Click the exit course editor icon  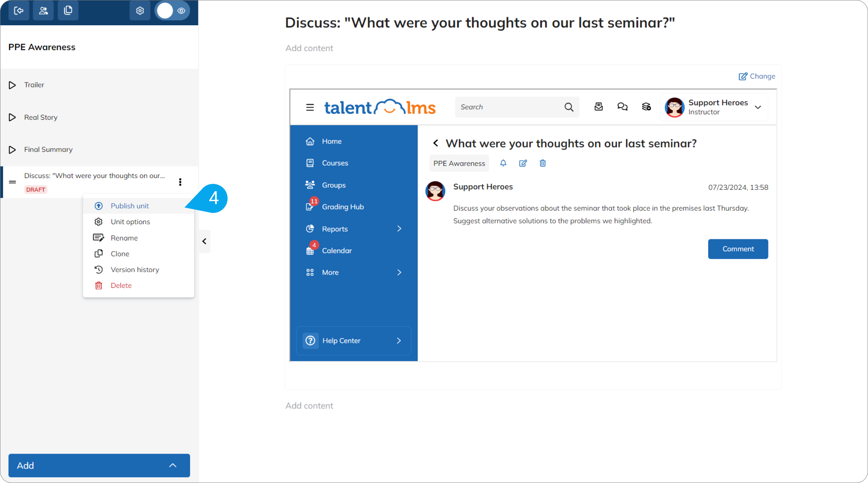coord(18,11)
